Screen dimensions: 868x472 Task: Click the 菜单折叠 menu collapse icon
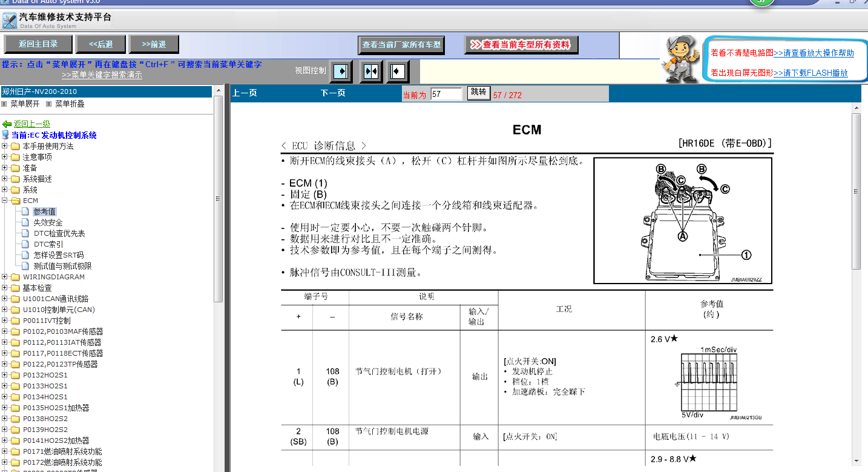pos(49,104)
